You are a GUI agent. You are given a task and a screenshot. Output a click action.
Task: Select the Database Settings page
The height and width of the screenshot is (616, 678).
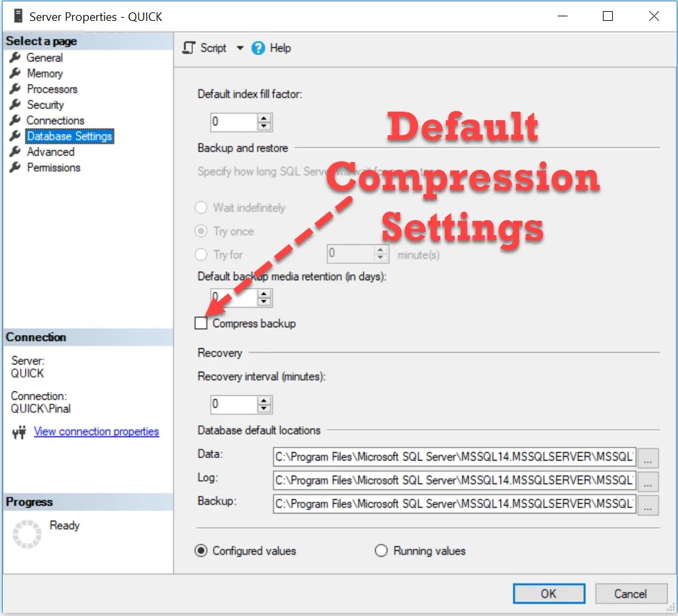click(x=69, y=136)
